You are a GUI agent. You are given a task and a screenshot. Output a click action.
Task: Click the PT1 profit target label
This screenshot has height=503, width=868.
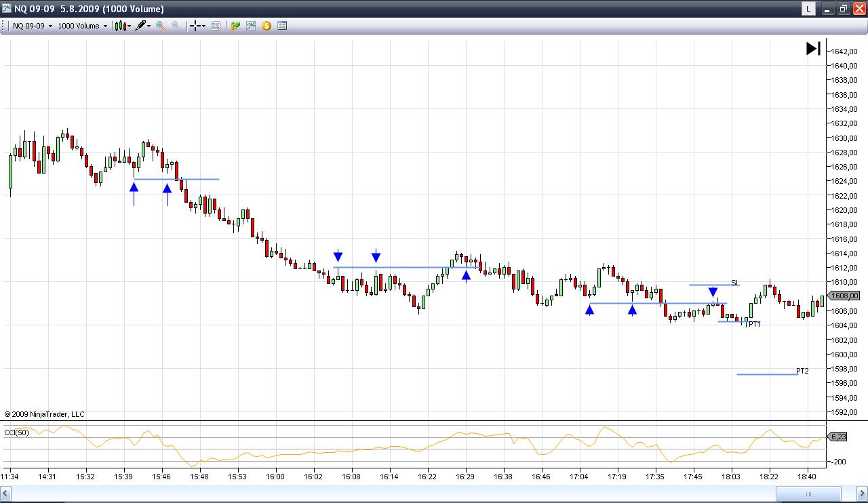pos(755,324)
